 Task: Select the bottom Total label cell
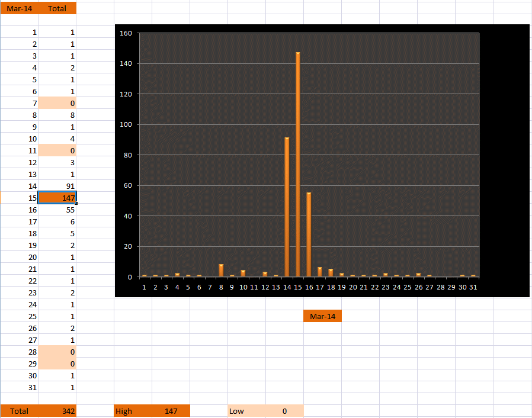click(x=20, y=411)
